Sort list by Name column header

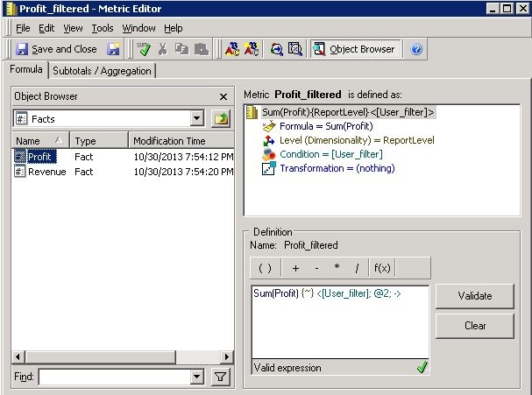pyautogui.click(x=40, y=141)
